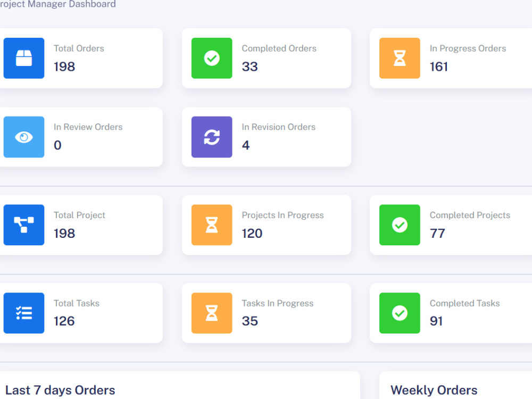Click the Total Tasks checklist icon
The height and width of the screenshot is (399, 532).
click(24, 313)
